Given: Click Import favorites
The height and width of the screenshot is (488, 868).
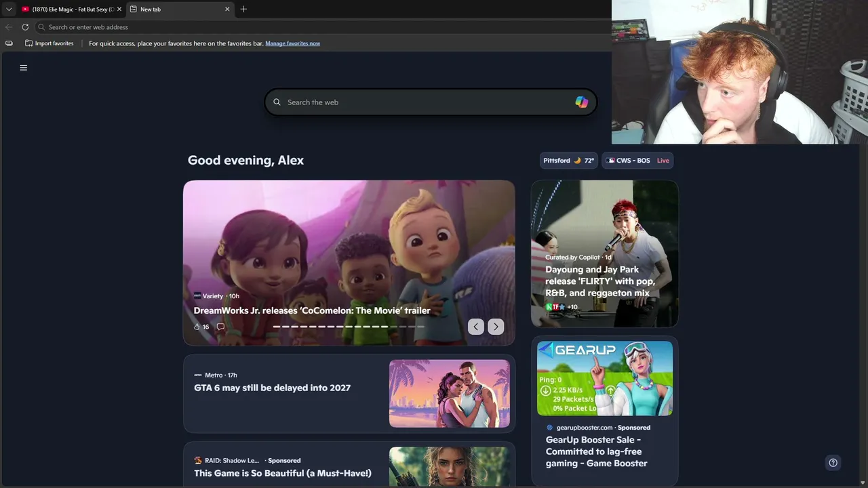Looking at the screenshot, I should point(49,43).
